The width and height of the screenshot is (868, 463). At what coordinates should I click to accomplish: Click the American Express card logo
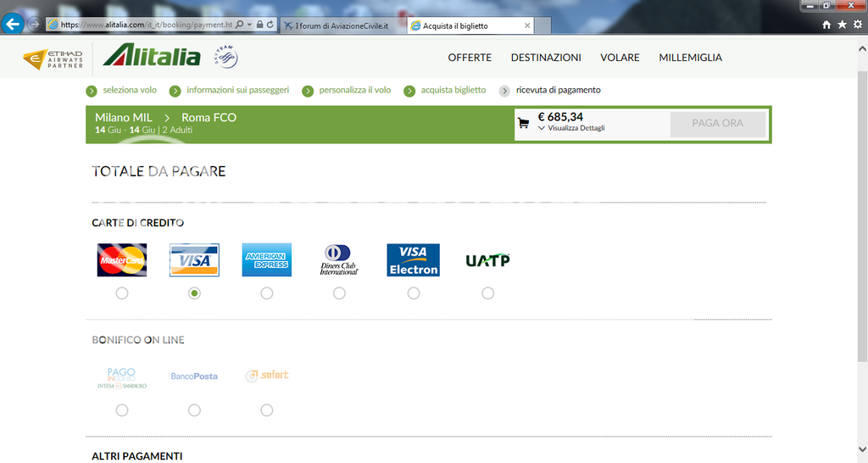(266, 260)
